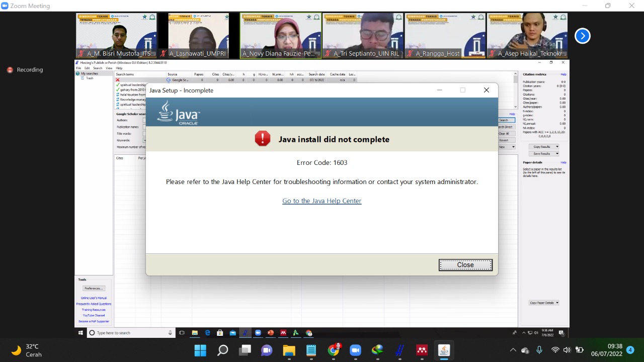
Task: Open Copy Results dropdown
Action: (x=544, y=147)
